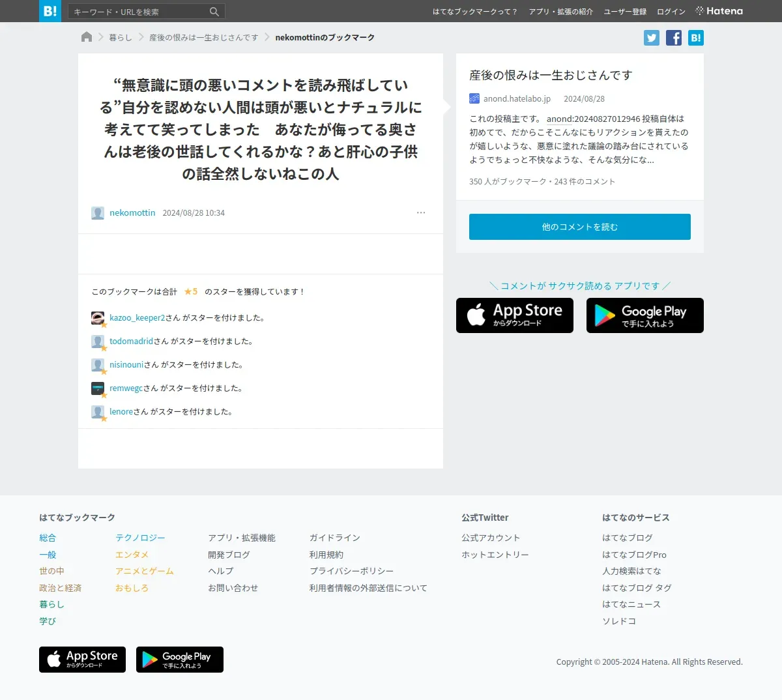Open the 学び footer category
The width and height of the screenshot is (782, 700).
pyautogui.click(x=48, y=622)
